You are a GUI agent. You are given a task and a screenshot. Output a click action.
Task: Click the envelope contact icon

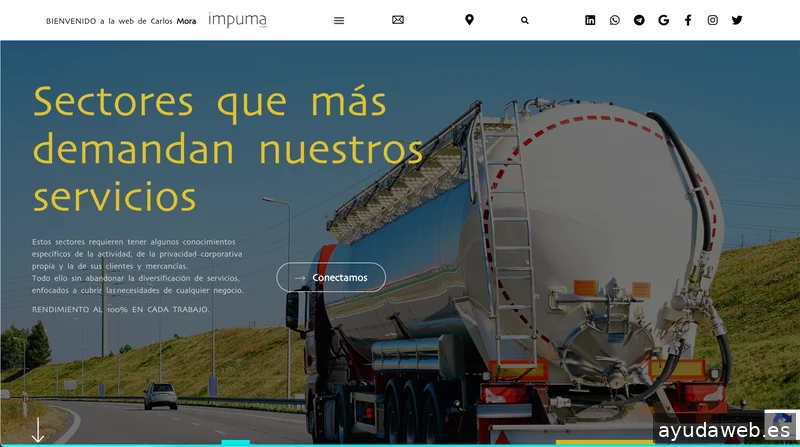[x=398, y=20]
